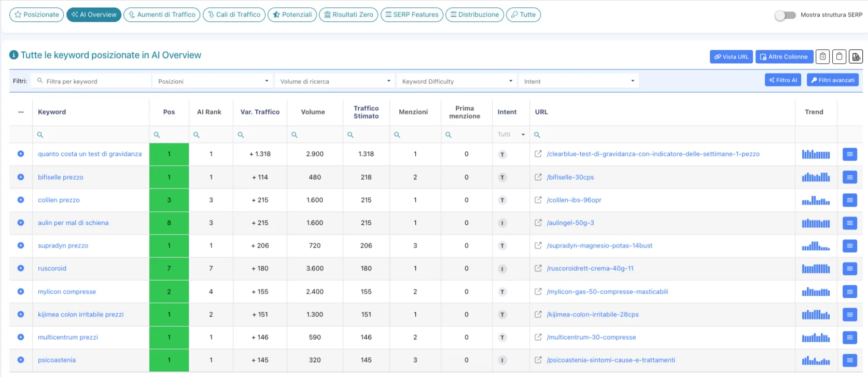This screenshot has height=377, width=868.
Task: Open the SERP Features tab
Action: tap(412, 15)
